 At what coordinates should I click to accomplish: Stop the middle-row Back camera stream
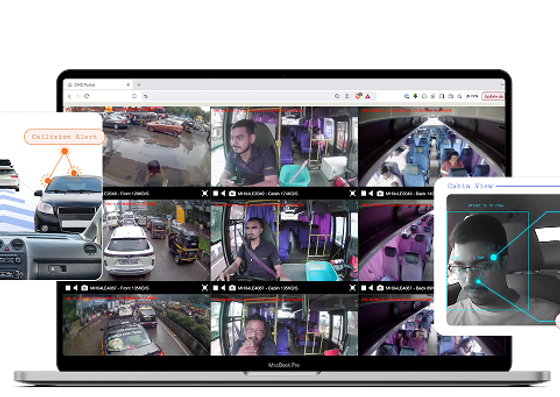tap(364, 288)
